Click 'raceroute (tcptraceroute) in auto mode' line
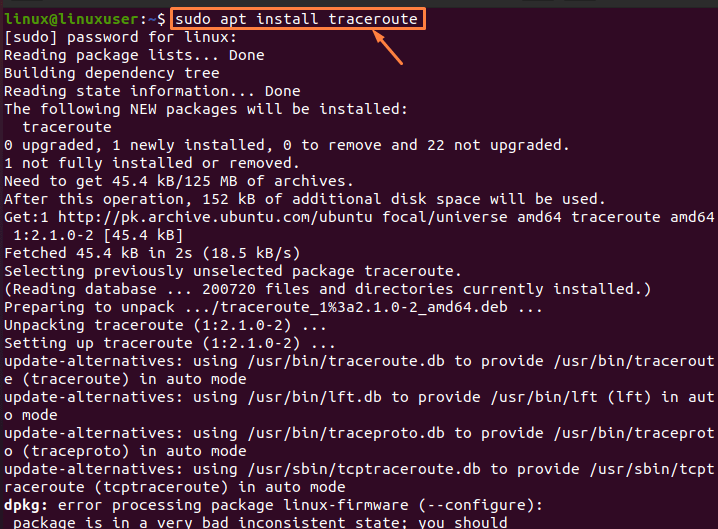718x529 pixels. coord(174,487)
